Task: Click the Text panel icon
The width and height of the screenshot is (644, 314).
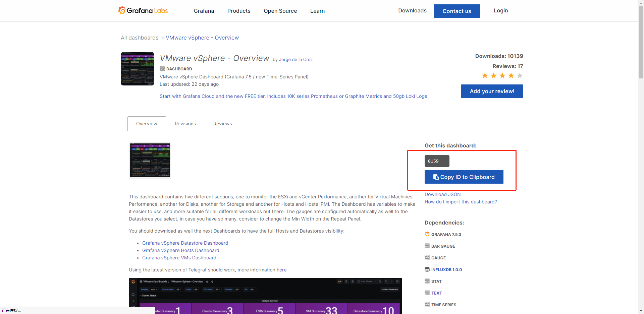Action: (427, 293)
